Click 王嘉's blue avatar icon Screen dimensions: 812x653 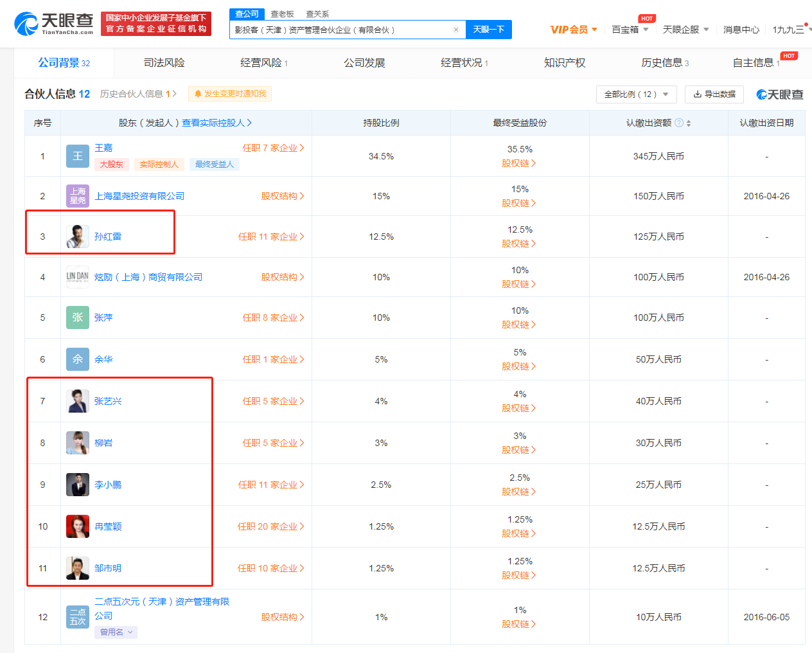78,156
